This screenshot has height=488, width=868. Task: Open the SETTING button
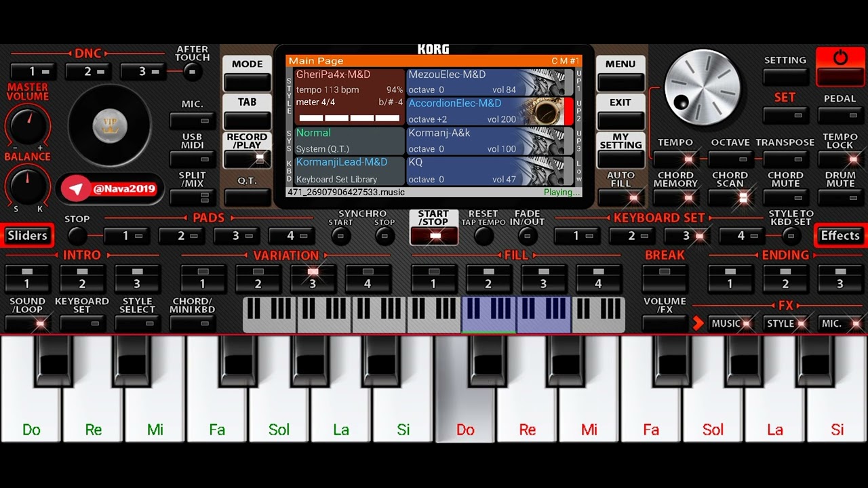(x=785, y=77)
